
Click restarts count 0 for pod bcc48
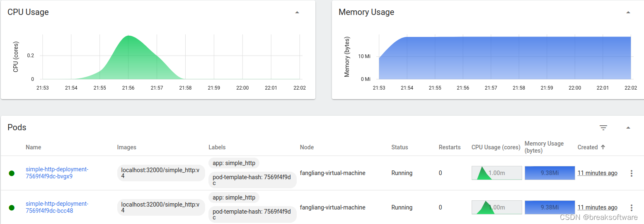[x=441, y=207]
